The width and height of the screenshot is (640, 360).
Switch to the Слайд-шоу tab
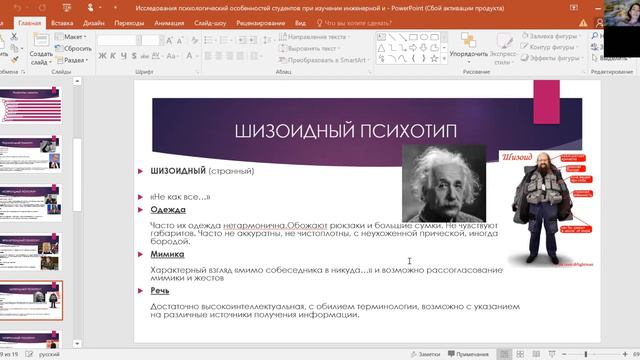tap(210, 23)
